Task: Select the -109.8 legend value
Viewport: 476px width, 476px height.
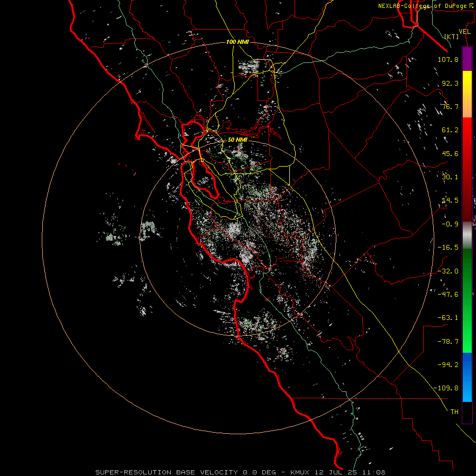Action: click(x=446, y=388)
